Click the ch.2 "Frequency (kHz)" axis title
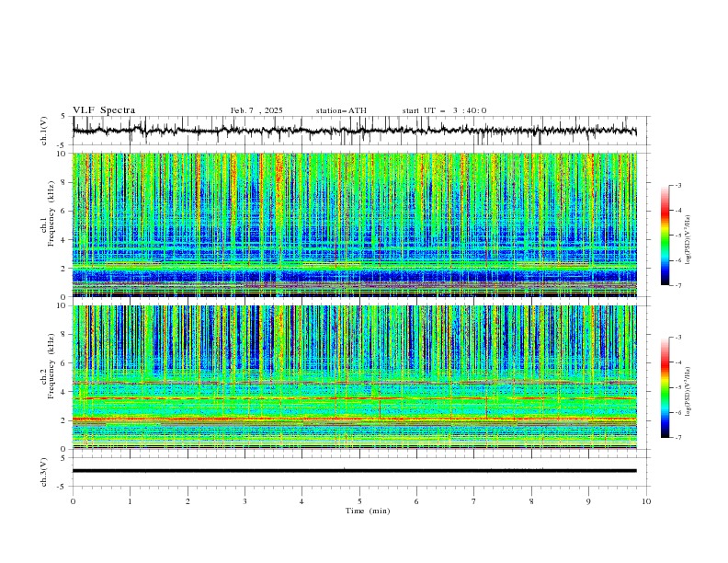The width and height of the screenshot is (728, 563). coord(51,366)
